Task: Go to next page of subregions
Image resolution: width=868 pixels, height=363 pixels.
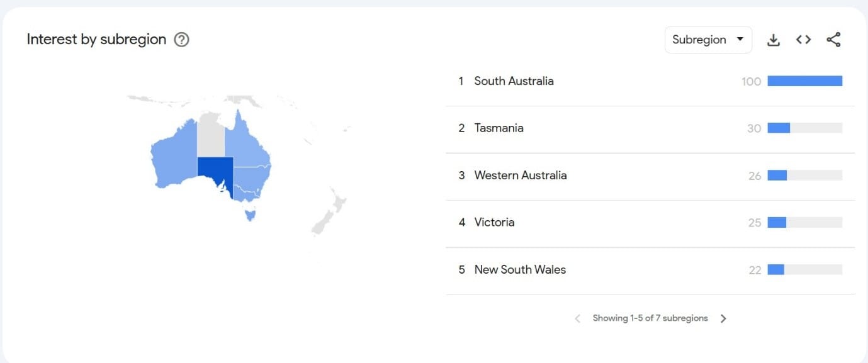Action: 723,318
